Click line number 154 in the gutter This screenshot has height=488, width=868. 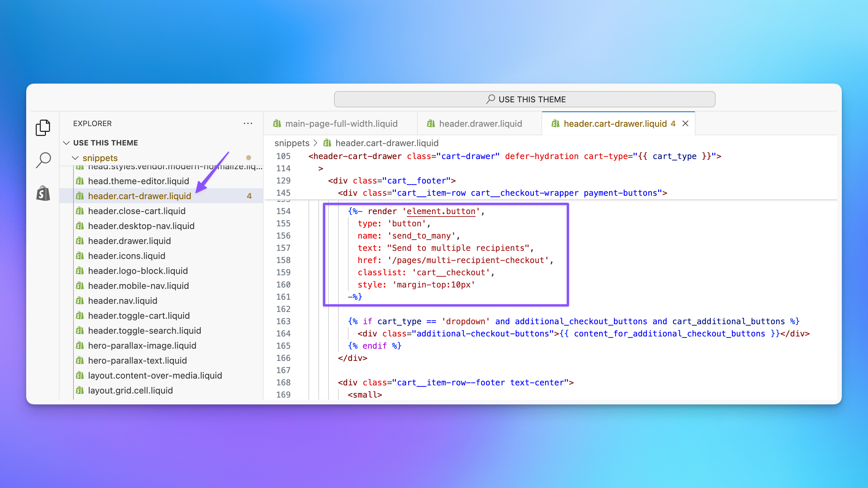283,211
